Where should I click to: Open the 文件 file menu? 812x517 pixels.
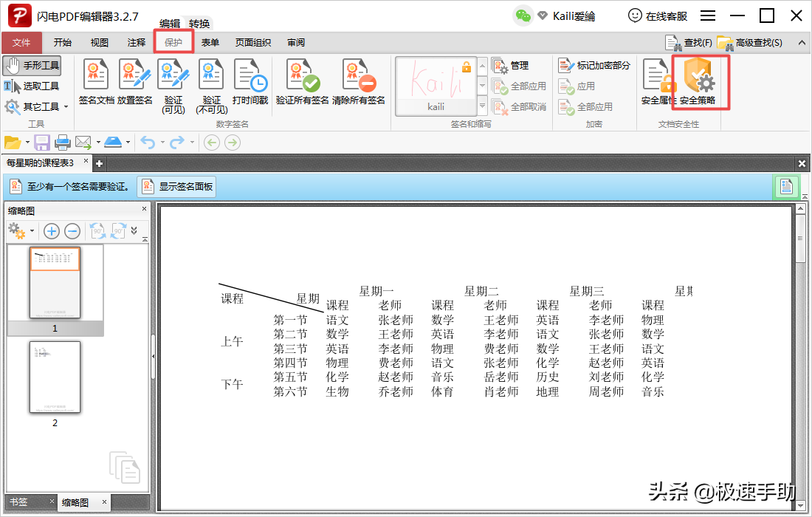click(21, 43)
